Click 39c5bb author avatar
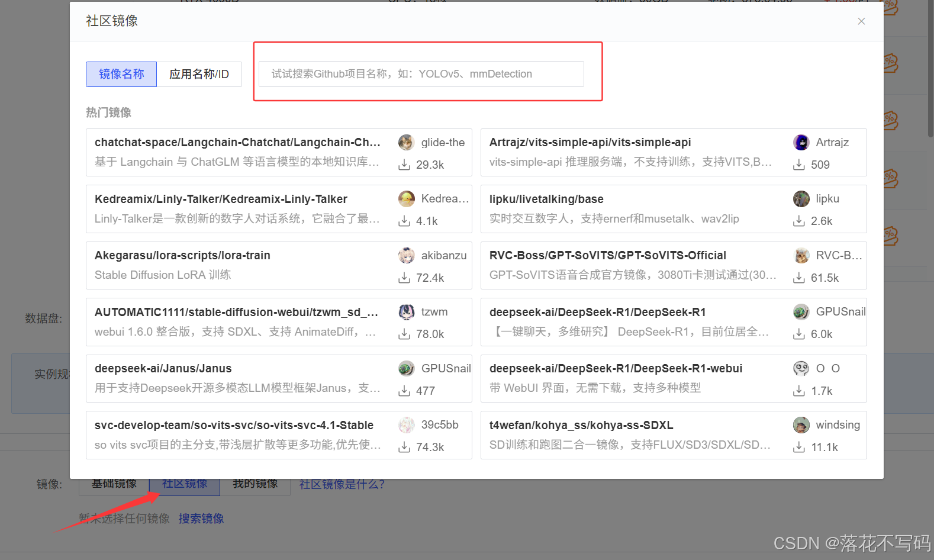This screenshot has width=934, height=560. (406, 425)
